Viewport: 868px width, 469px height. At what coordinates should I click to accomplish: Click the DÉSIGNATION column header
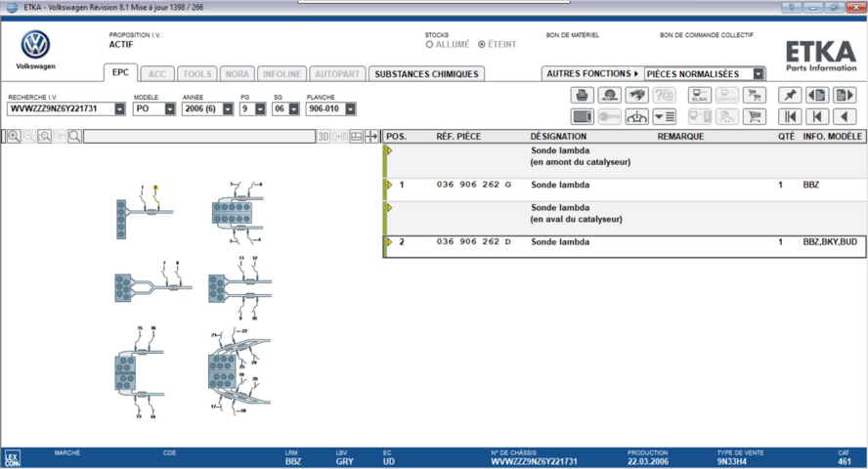(558, 136)
